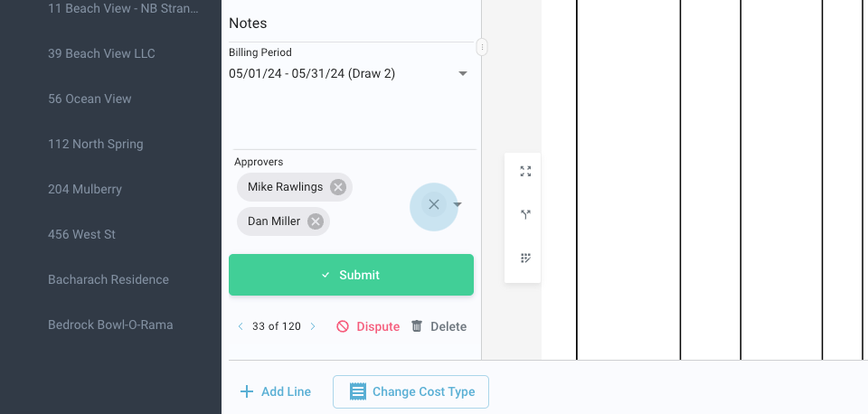
Task: Submit the invoice for approval
Action: (x=351, y=275)
